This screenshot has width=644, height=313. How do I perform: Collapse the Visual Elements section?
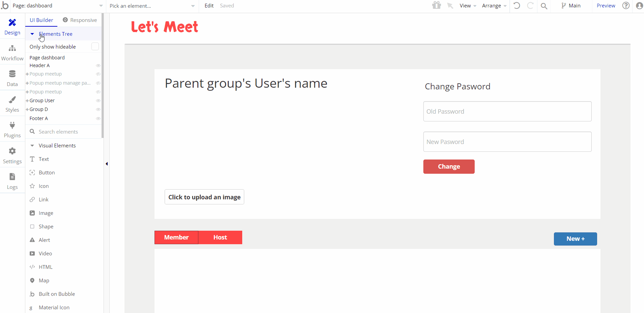click(32, 146)
